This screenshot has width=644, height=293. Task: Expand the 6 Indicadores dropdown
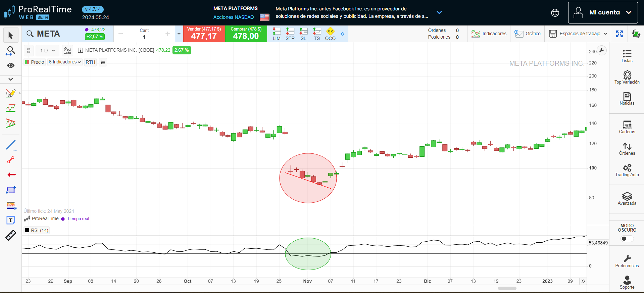click(x=65, y=62)
